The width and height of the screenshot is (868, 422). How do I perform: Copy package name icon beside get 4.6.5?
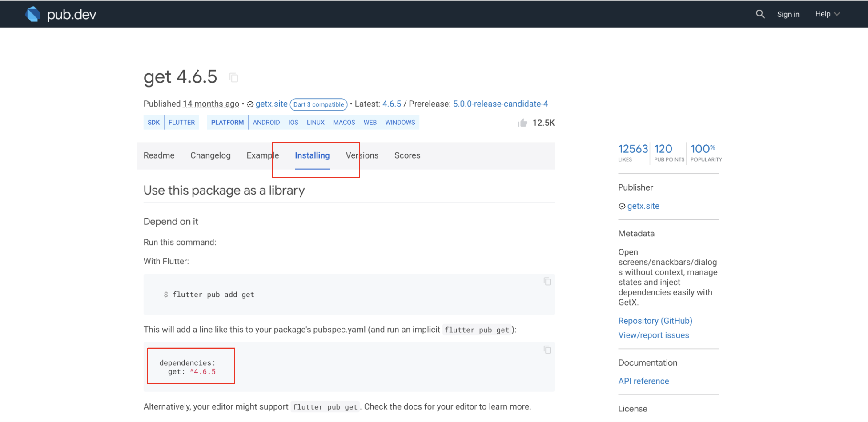(x=233, y=77)
